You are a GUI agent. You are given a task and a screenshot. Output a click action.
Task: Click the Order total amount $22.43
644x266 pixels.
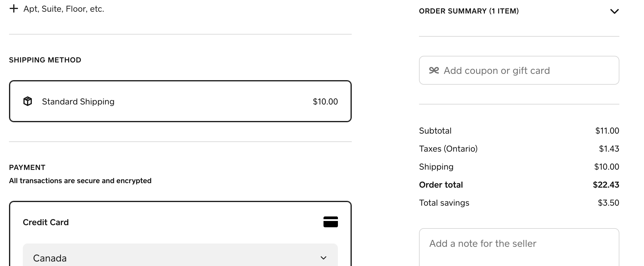tap(606, 185)
